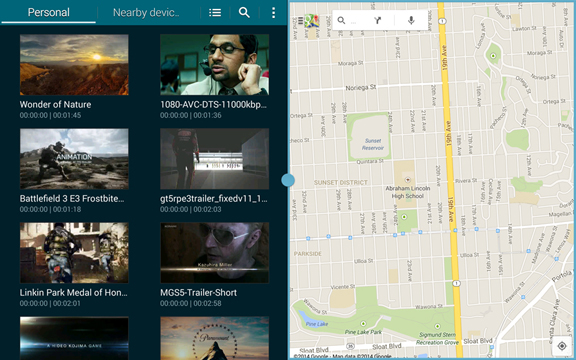Image resolution: width=576 pixels, height=360 pixels.
Task: Tap the my-location target button on map
Action: [x=562, y=346]
